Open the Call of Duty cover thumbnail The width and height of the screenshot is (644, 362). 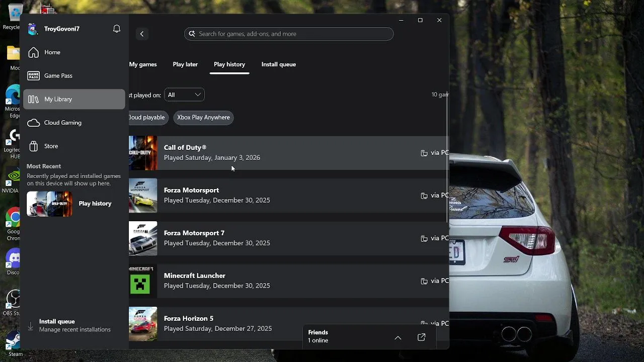click(x=143, y=153)
